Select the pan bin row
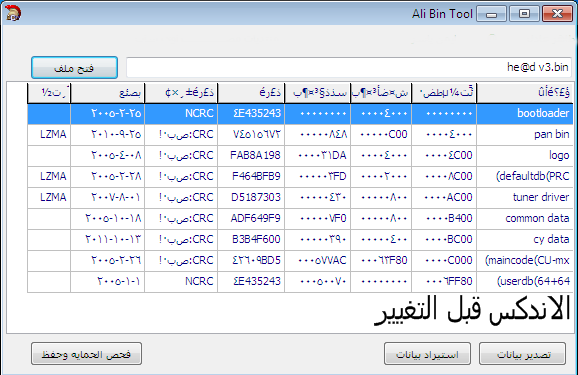The height and width of the screenshot is (375, 578). (300, 134)
